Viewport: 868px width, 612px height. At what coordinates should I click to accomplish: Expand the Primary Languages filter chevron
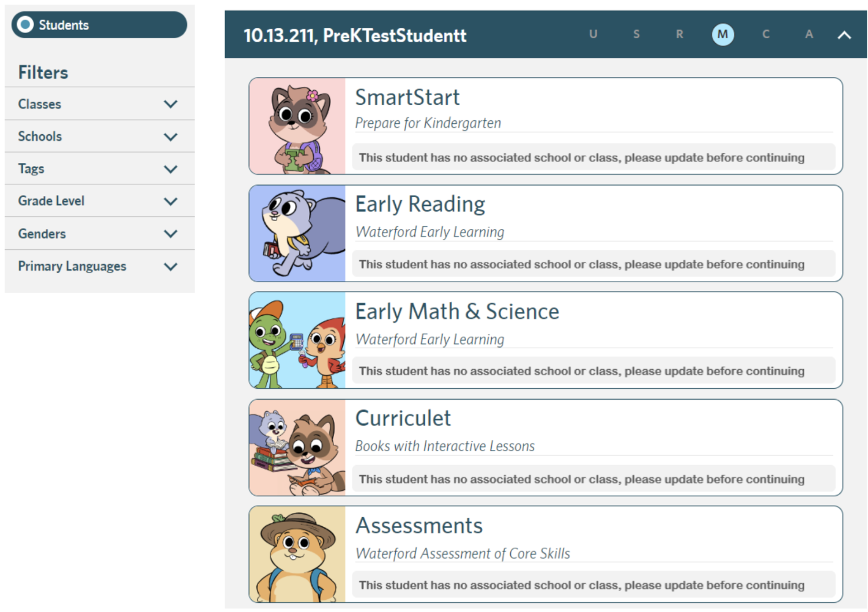click(170, 267)
